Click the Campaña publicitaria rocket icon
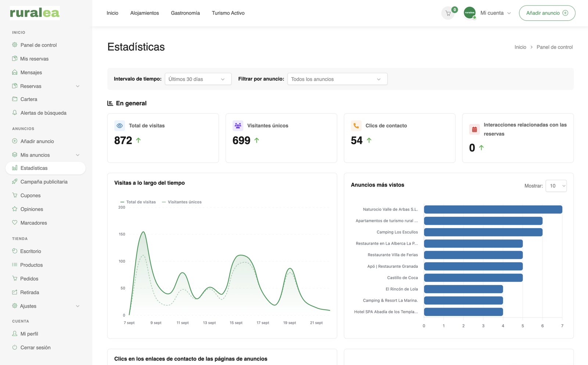Image resolution: width=588 pixels, height=365 pixels. [x=15, y=181]
